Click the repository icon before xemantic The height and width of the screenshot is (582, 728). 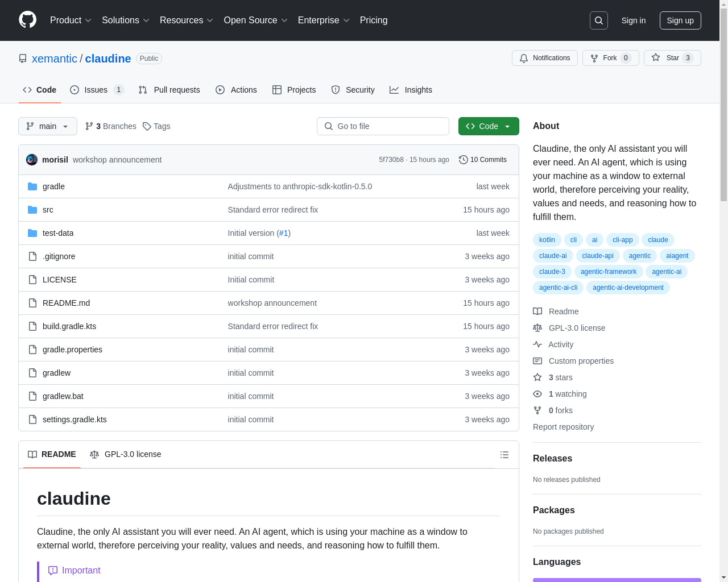[x=23, y=59]
